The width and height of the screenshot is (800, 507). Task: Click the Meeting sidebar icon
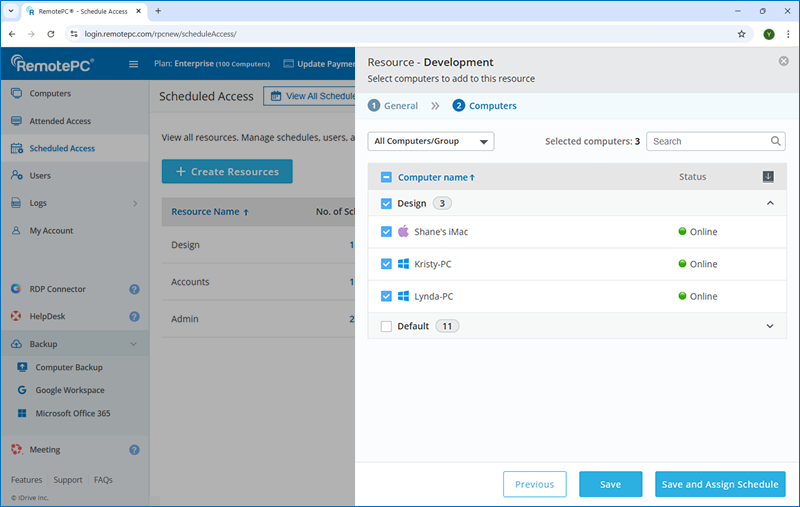coord(17,450)
